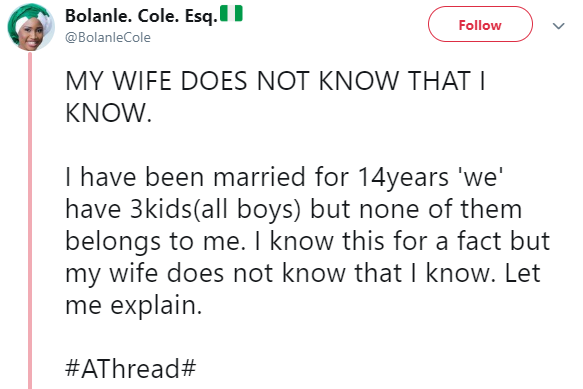Follow the @BolanleCole account
The width and height of the screenshot is (583, 389).
[x=480, y=24]
